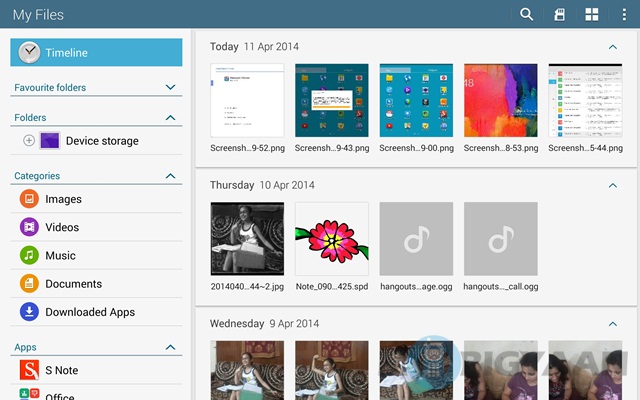Collapse the Today 11 Apr 2014 group
Image resolution: width=640 pixels, height=400 pixels.
click(613, 47)
